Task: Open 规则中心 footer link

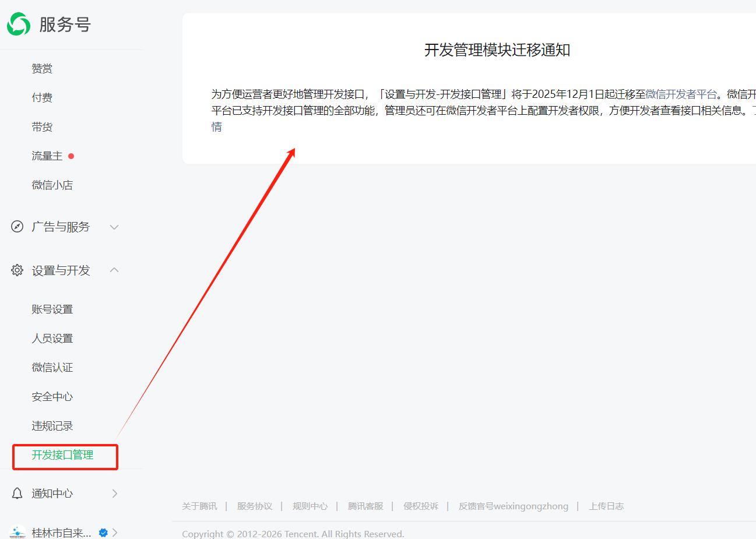Action: pos(310,506)
